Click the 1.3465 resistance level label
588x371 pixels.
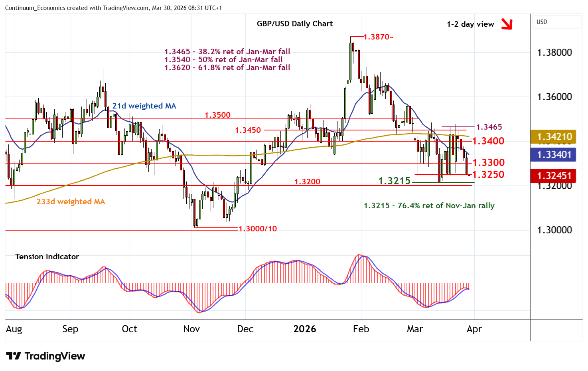(489, 127)
